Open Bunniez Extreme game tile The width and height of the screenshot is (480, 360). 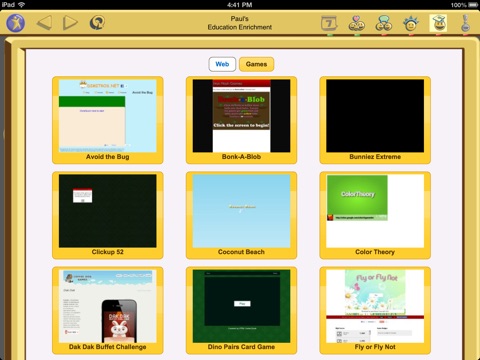(x=375, y=120)
